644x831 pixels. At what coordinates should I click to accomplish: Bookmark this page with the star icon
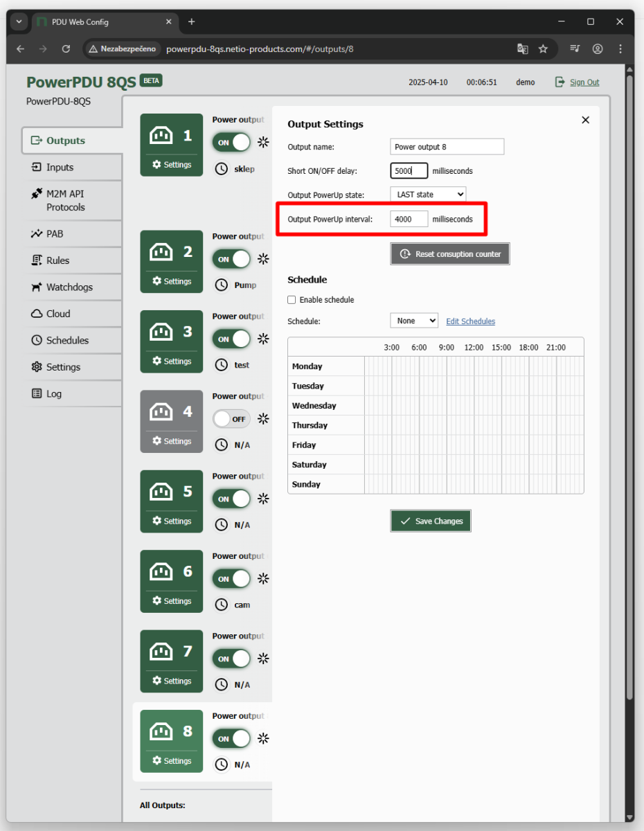(543, 49)
